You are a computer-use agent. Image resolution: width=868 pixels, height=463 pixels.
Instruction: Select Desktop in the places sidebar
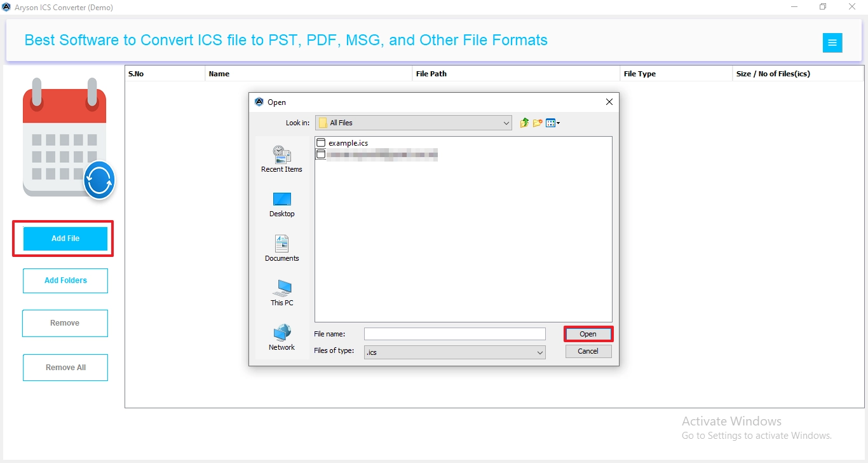tap(281, 205)
